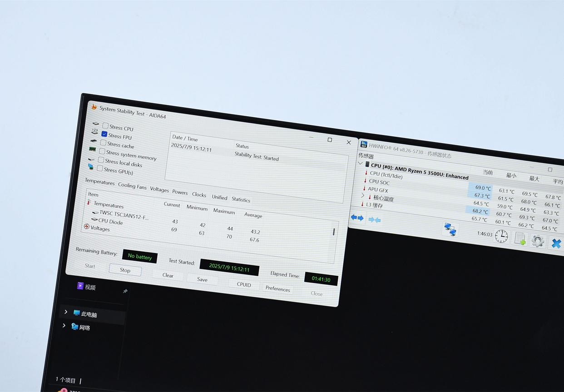
Task: Click the thermometer icon beside CPU (Tctl/Tdie)
Action: click(366, 173)
